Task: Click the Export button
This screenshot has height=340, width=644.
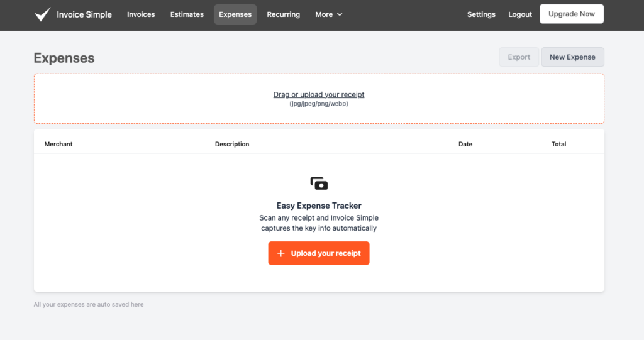Action: pyautogui.click(x=519, y=57)
